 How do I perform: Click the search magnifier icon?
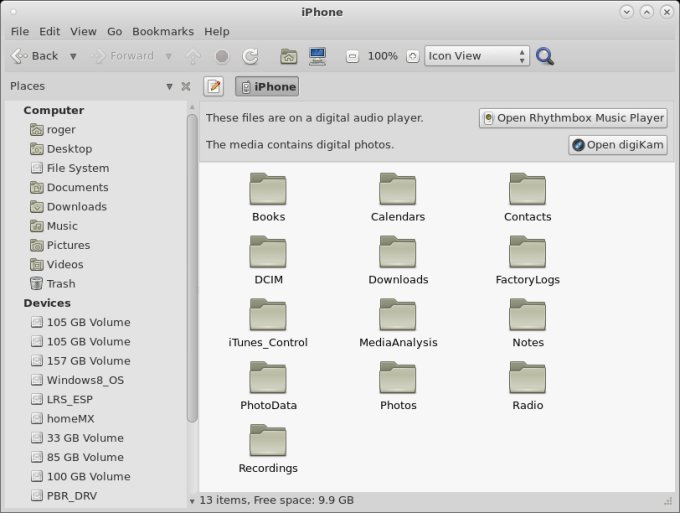click(545, 56)
